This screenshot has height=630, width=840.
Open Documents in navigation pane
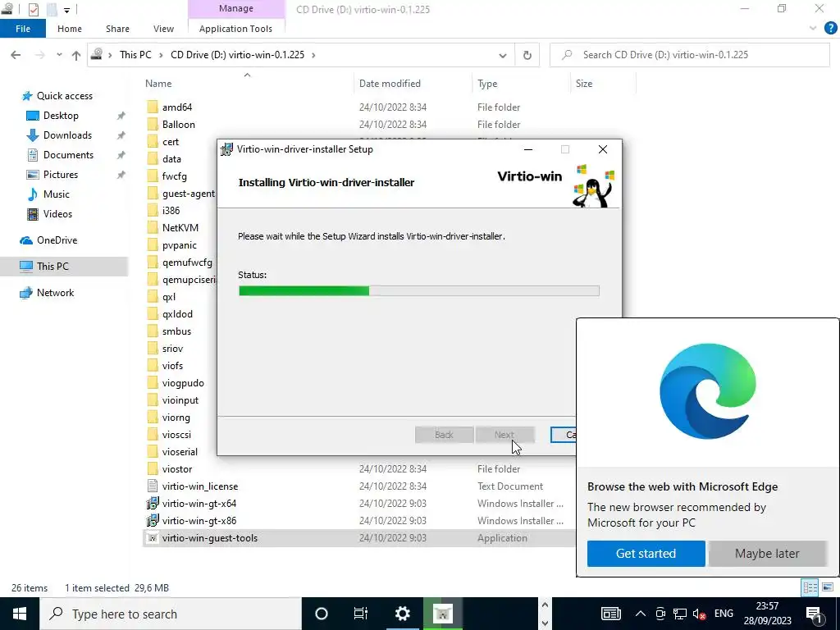(x=68, y=155)
